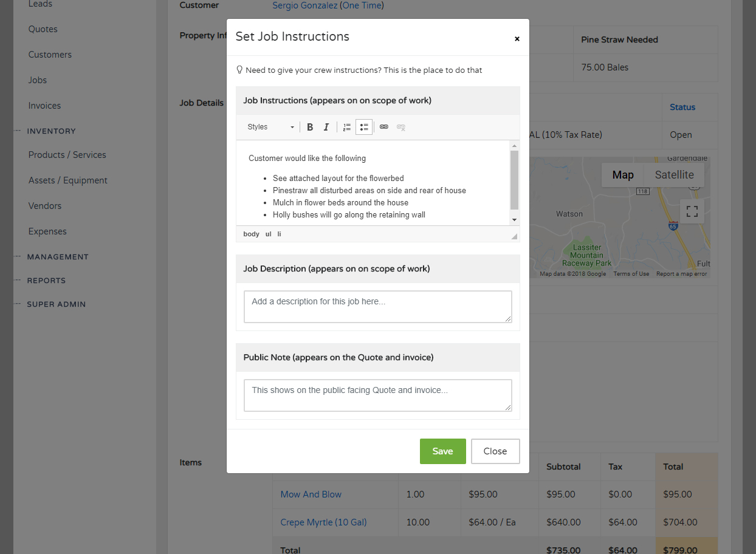This screenshot has width=756, height=554.
Task: Toggle the bulleted list button
Action: point(364,127)
